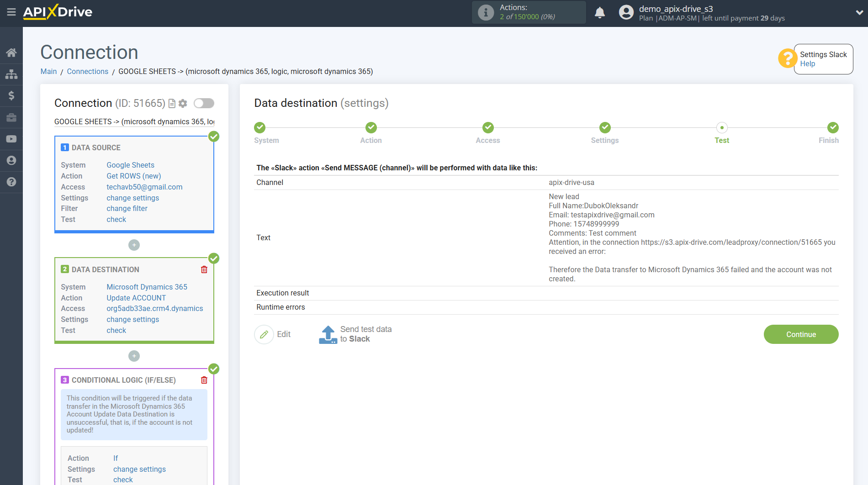
Task: Go to the Settings step
Action: (605, 127)
